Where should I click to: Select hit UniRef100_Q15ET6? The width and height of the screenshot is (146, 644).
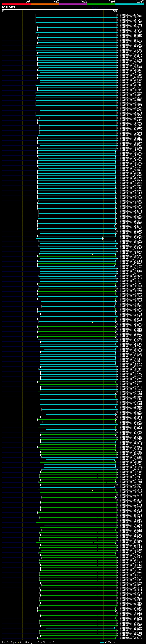coord(131,638)
